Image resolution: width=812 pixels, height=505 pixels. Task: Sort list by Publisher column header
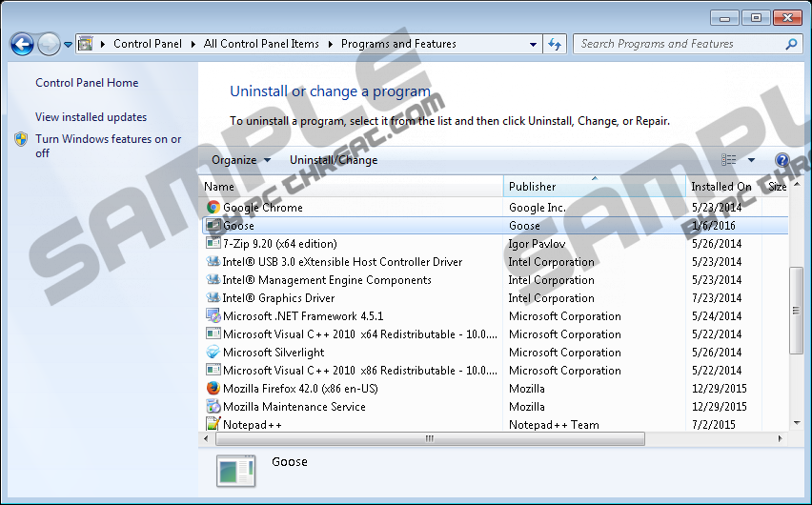(x=532, y=187)
